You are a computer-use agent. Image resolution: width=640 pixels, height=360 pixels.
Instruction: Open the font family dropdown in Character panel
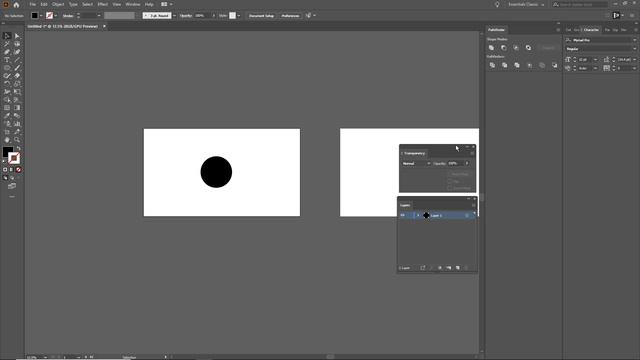coord(634,40)
